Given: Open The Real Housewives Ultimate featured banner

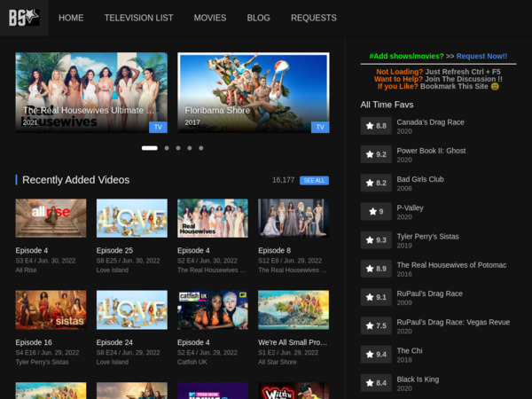Looking at the screenshot, I should coord(91,92).
